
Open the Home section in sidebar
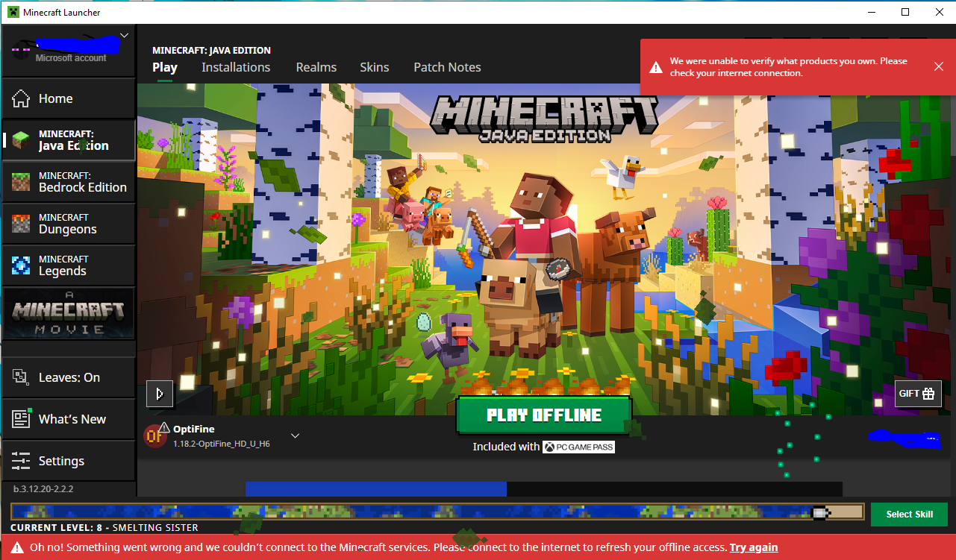tap(69, 98)
